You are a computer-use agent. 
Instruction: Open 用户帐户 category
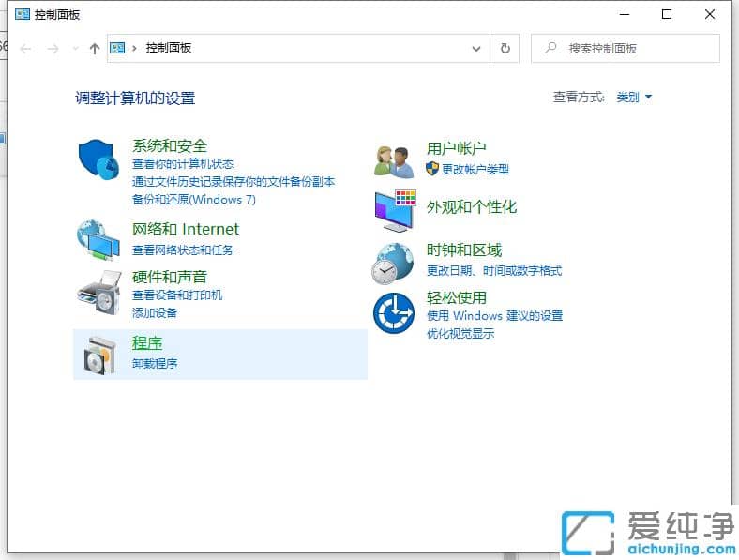456,148
